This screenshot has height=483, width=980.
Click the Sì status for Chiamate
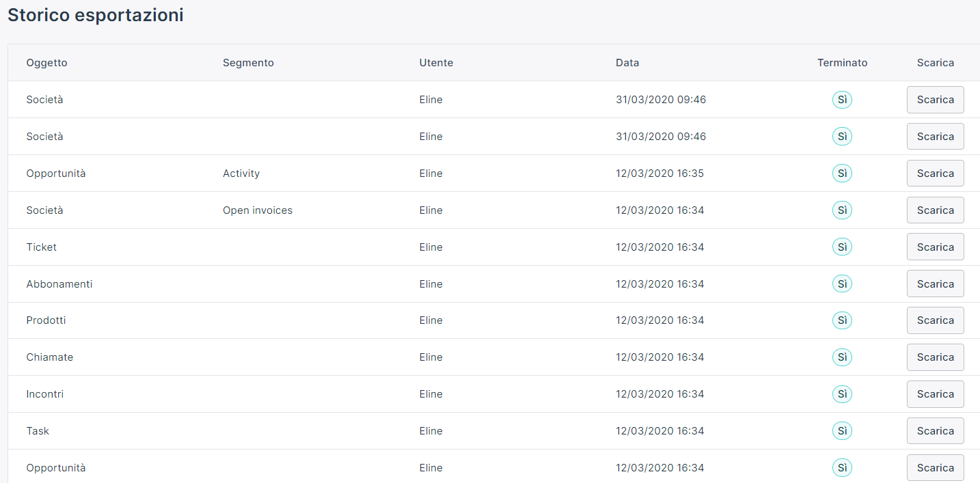pos(842,357)
